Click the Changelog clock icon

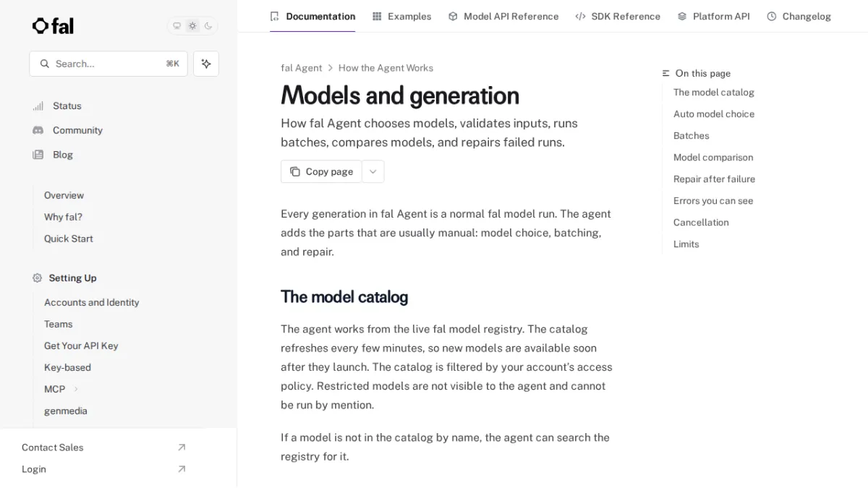772,16
